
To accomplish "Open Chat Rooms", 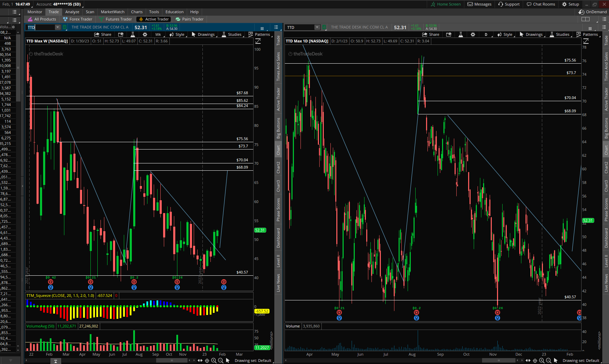I will click(x=540, y=4).
